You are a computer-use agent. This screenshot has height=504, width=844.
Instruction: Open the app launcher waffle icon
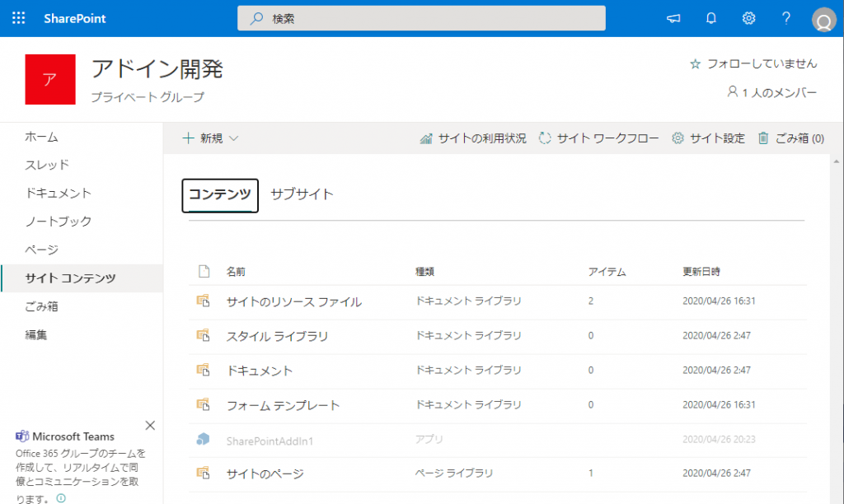18,18
